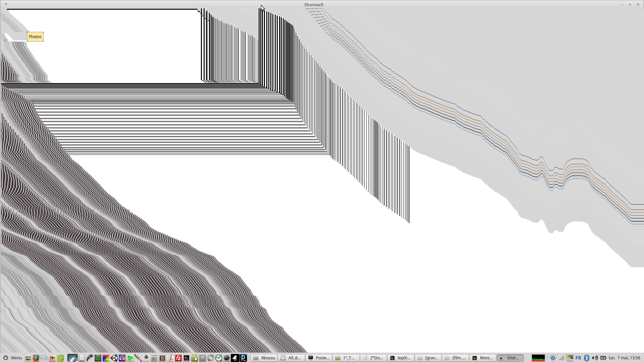Open the Unity editor launcher
644x362 pixels.
[x=114, y=358]
